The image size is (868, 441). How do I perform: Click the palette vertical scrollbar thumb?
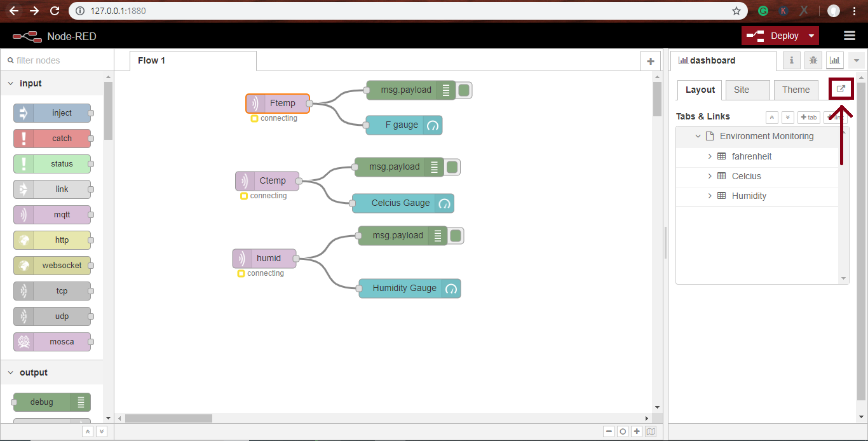pyautogui.click(x=108, y=111)
